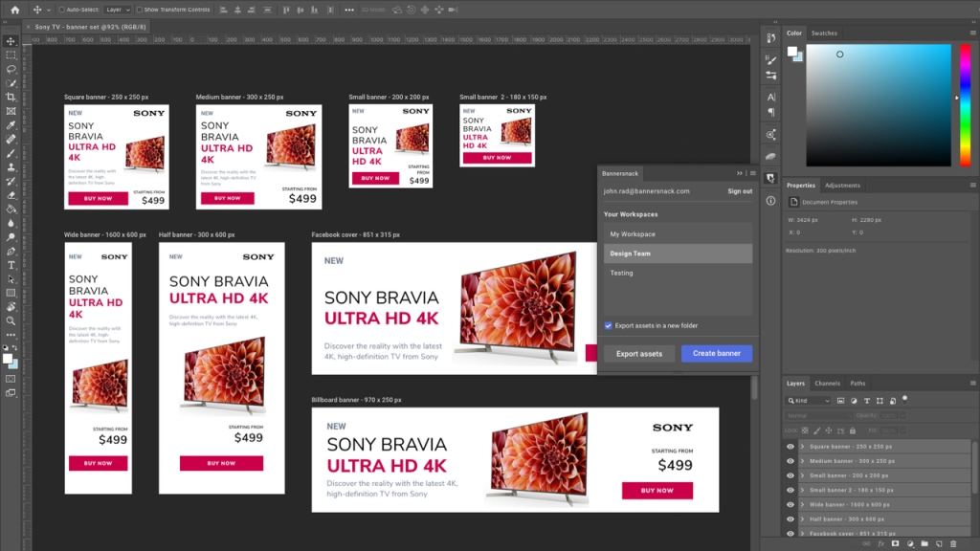Create a new group with folder icon
Image resolution: width=980 pixels, height=551 pixels.
(x=924, y=544)
